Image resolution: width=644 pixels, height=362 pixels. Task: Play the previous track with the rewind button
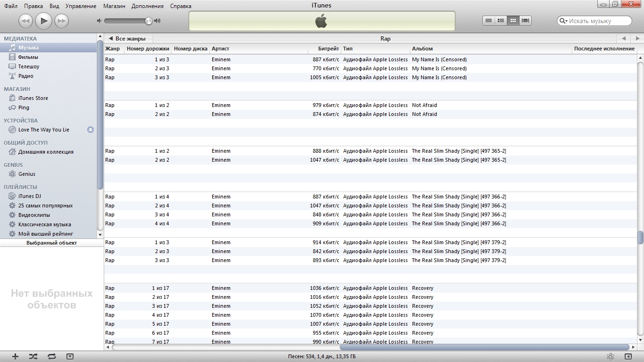tap(25, 21)
